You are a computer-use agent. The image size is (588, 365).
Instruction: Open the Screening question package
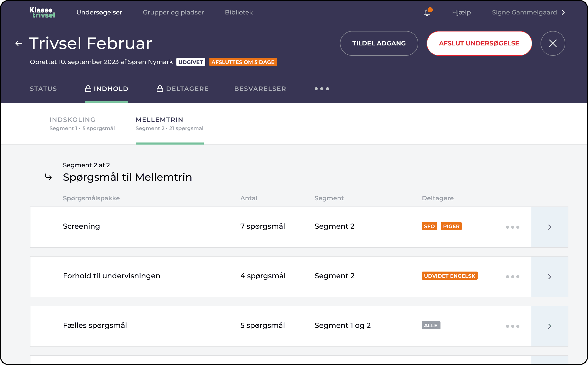click(81, 226)
